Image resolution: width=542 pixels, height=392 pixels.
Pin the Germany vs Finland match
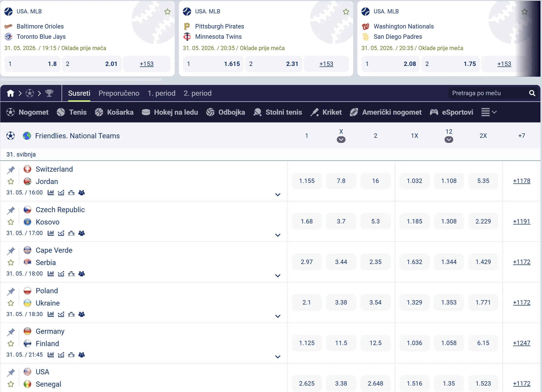pos(11,332)
